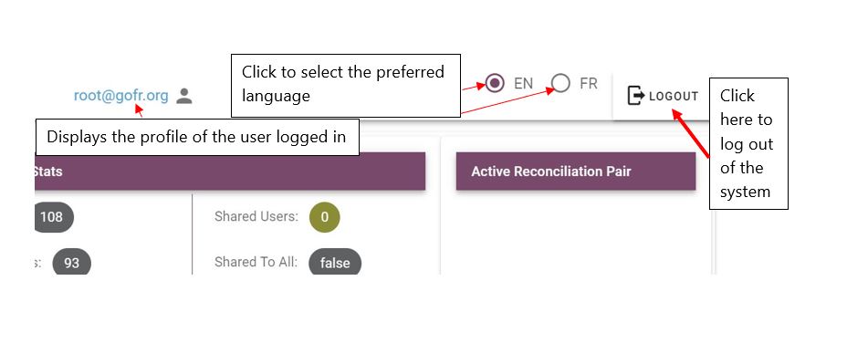
Task: Click the 'log out of the system' callout
Action: (x=748, y=144)
